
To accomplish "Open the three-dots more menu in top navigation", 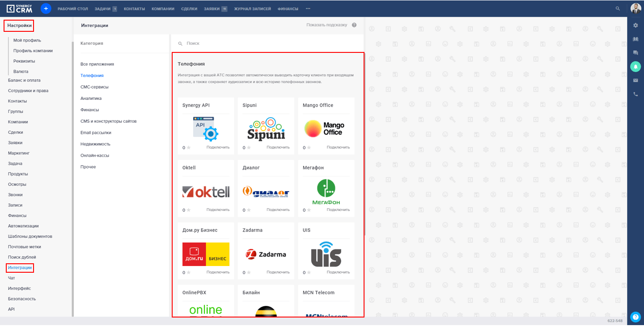I will point(308,9).
